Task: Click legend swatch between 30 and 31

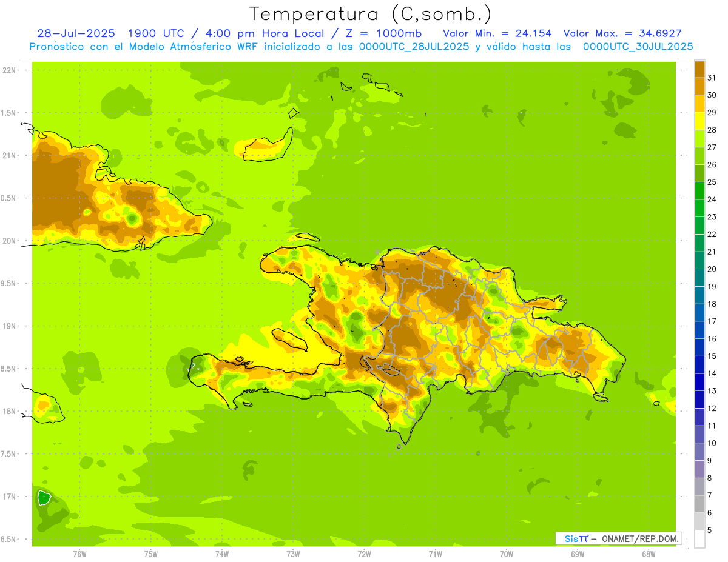Action: (x=699, y=86)
